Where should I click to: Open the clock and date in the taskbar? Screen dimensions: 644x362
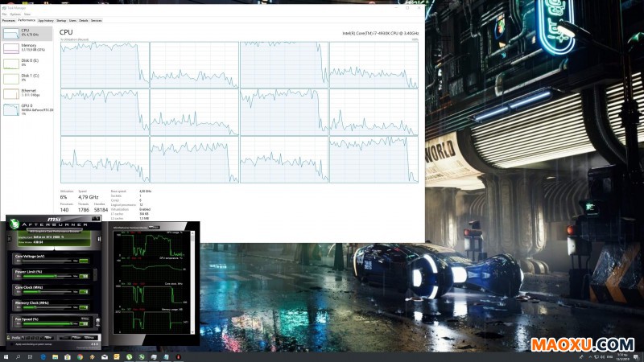pyautogui.click(x=623, y=357)
